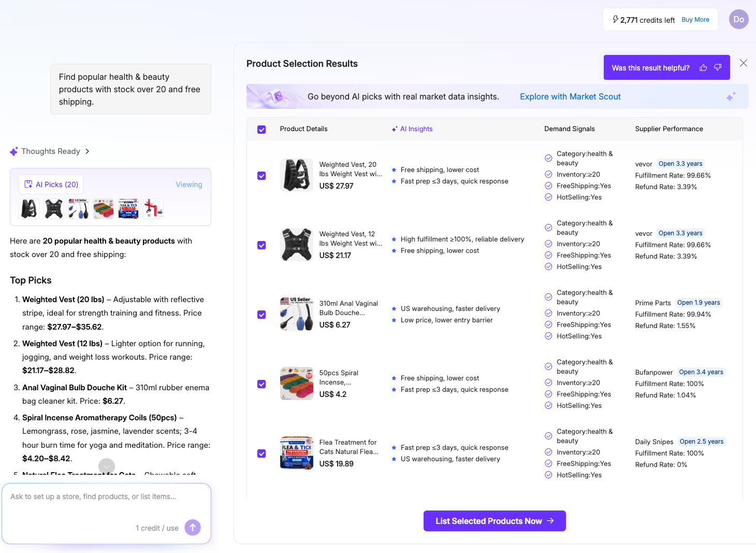
Task: Open supplier Daily Snipes
Action: [x=655, y=442]
